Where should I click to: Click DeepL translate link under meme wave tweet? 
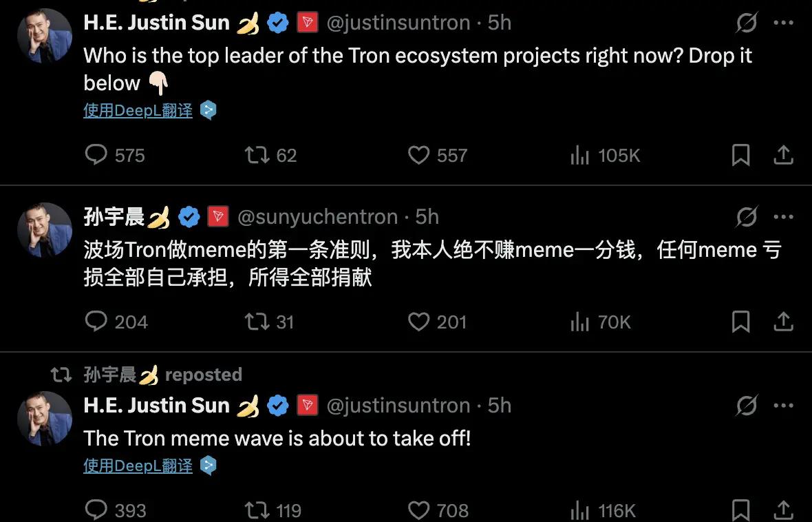click(x=138, y=466)
